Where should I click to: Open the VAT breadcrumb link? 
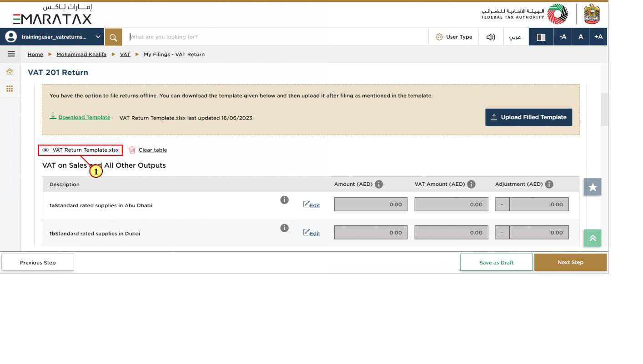click(125, 54)
